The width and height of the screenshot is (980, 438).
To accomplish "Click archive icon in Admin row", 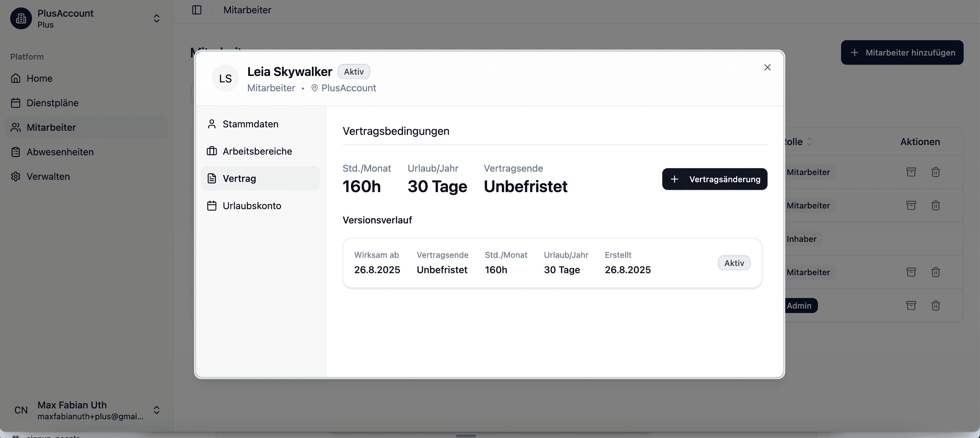I will [911, 306].
